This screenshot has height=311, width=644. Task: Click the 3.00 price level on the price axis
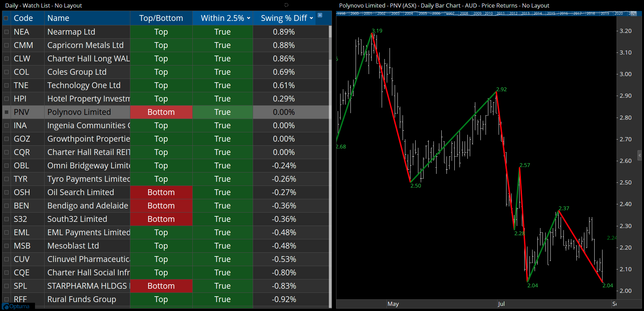[625, 74]
